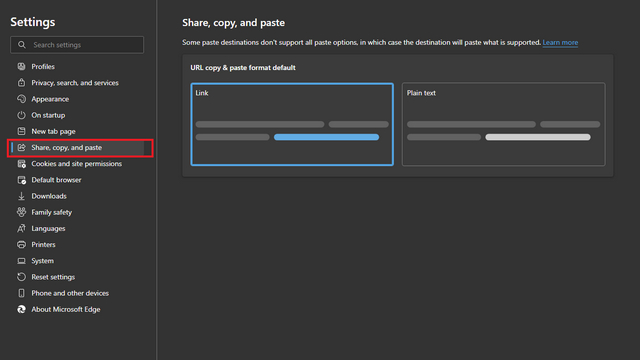Click the System laptop icon
This screenshot has width=640, height=360.
tap(21, 261)
